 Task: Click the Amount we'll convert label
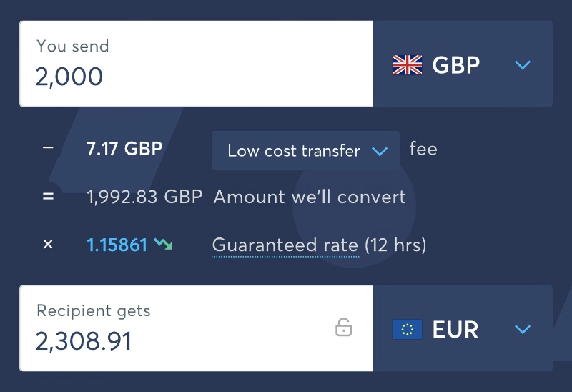point(310,197)
